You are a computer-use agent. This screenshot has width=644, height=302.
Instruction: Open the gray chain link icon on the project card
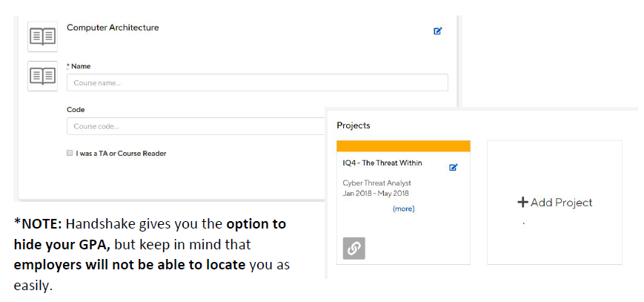(353, 249)
